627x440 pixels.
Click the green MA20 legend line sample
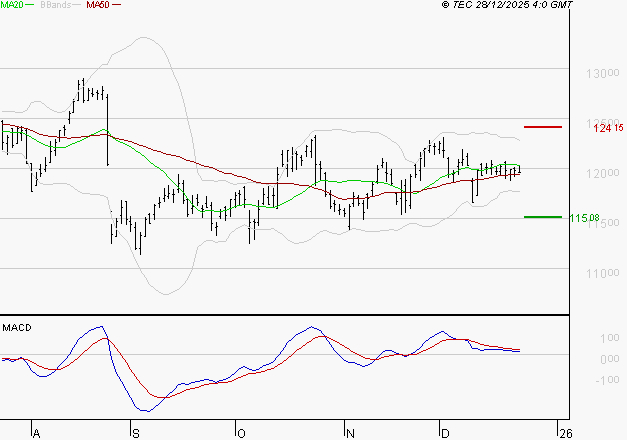pos(30,5)
